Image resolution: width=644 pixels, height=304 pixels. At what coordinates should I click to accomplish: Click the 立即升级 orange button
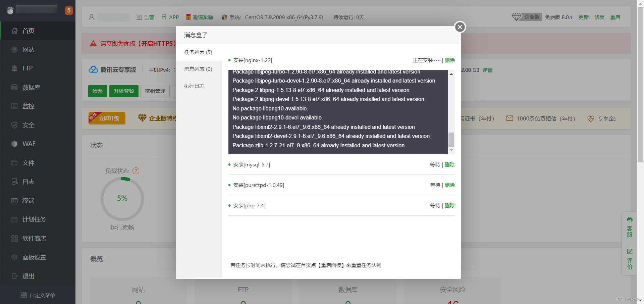point(107,118)
